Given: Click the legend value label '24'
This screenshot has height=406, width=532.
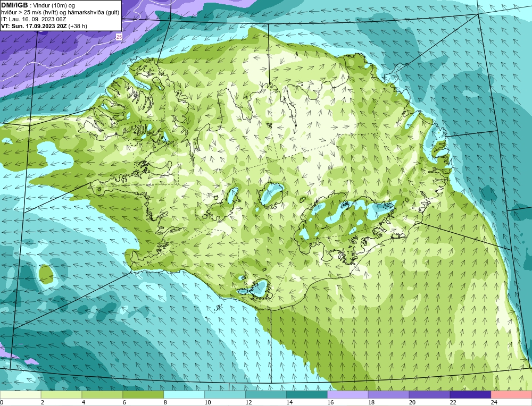Looking at the screenshot, I should tap(494, 402).
